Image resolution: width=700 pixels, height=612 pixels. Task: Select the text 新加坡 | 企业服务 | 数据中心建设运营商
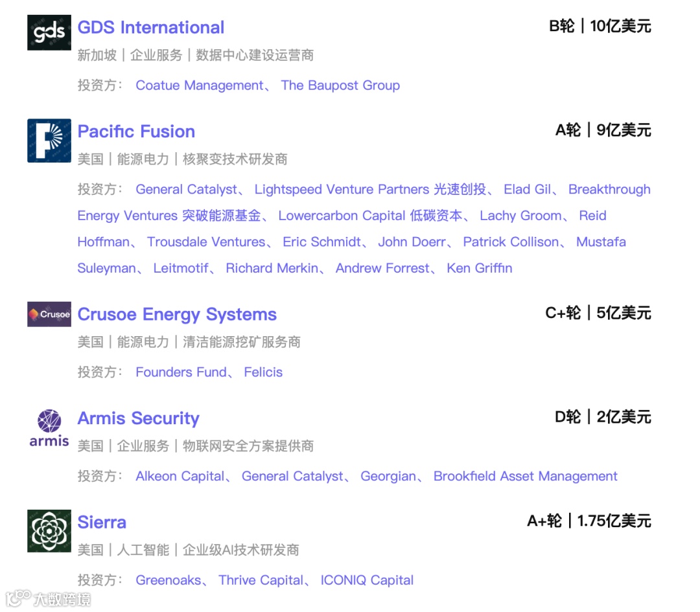(x=196, y=55)
